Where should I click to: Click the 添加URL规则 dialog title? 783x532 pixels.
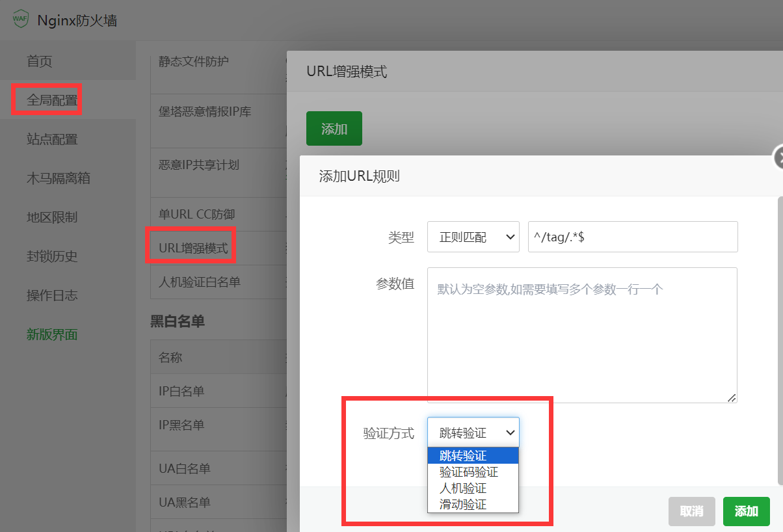(359, 176)
